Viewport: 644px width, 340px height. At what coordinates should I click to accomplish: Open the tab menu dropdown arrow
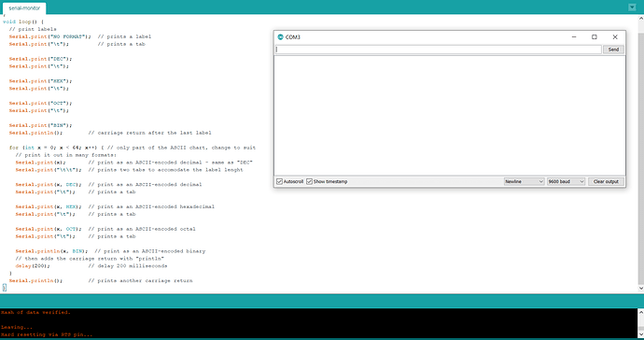(632, 7)
